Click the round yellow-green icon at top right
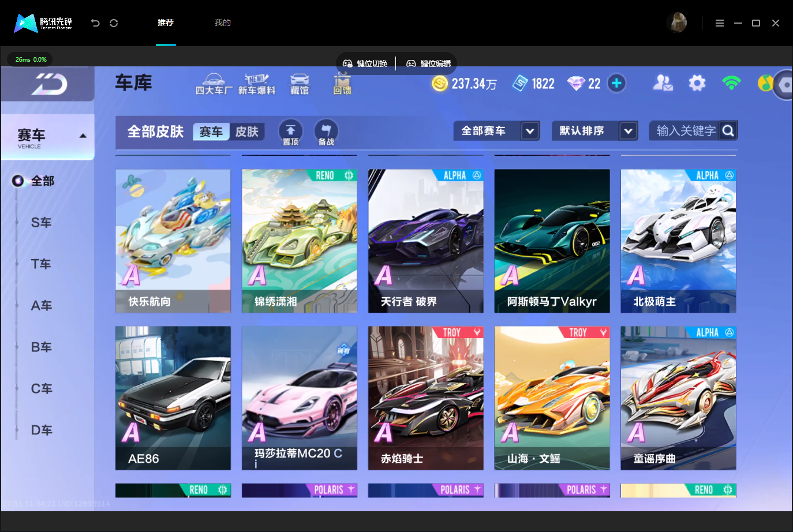This screenshot has width=793, height=532. 765,83
